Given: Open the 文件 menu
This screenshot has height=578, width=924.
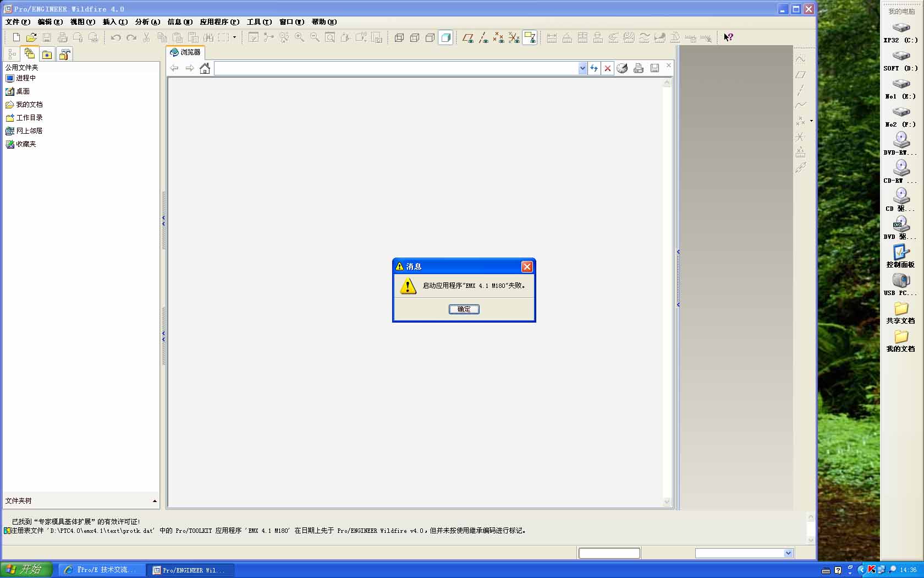Looking at the screenshot, I should [x=18, y=22].
